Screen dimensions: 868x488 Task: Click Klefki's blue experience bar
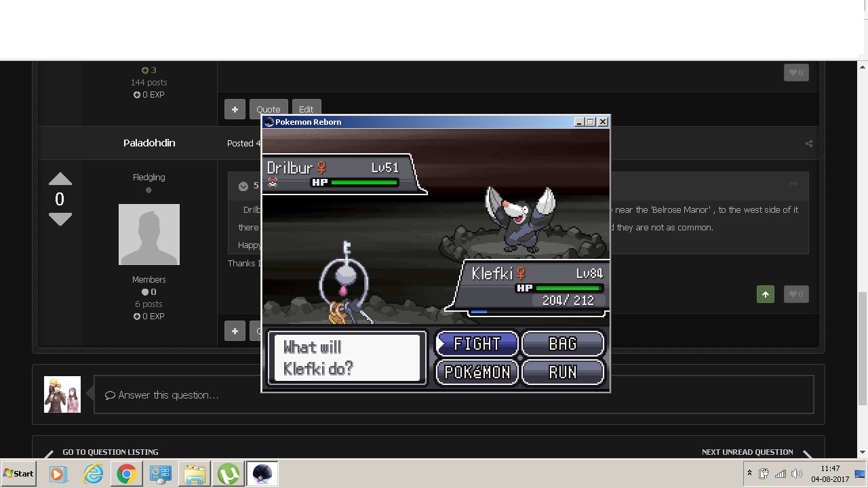click(x=479, y=312)
